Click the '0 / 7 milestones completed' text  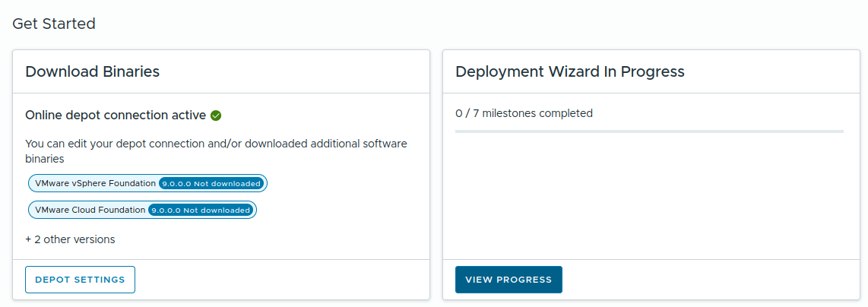[524, 113]
